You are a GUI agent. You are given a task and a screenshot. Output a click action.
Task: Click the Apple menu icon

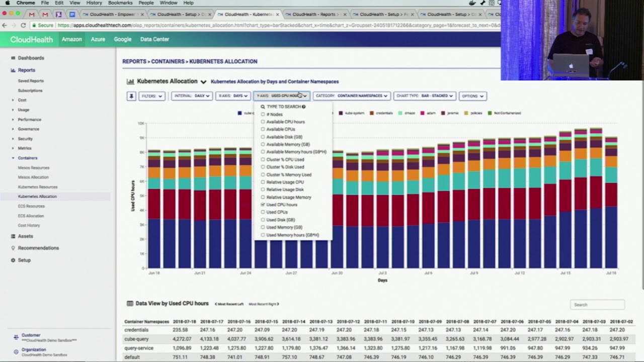[7, 3]
